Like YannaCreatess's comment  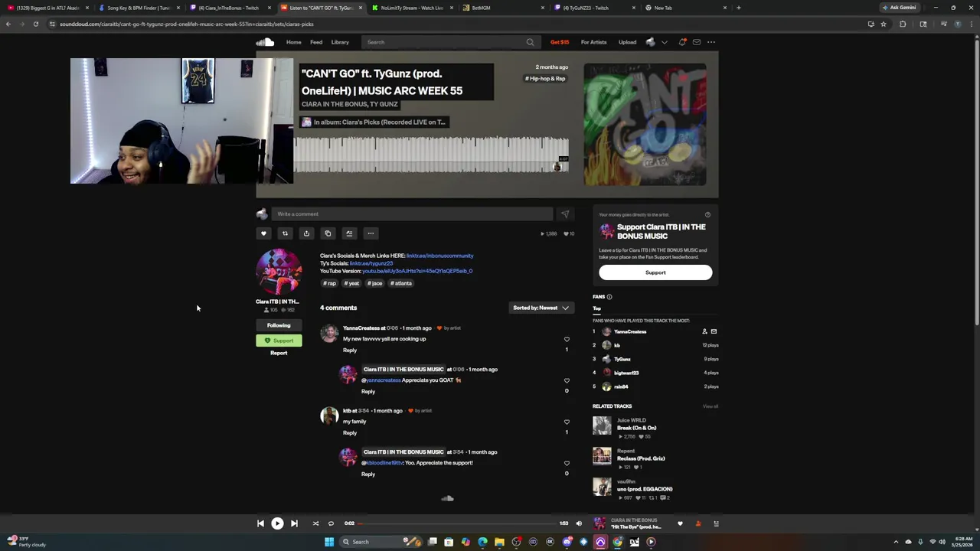coord(567,339)
